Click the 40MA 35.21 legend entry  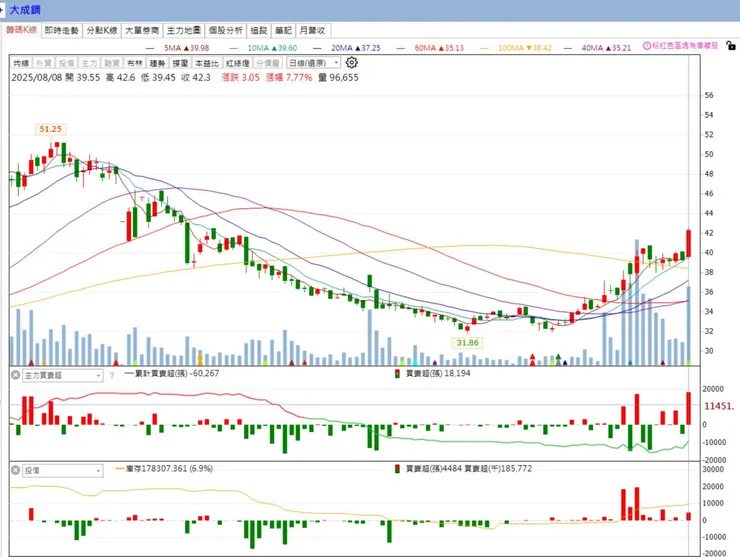point(597,48)
